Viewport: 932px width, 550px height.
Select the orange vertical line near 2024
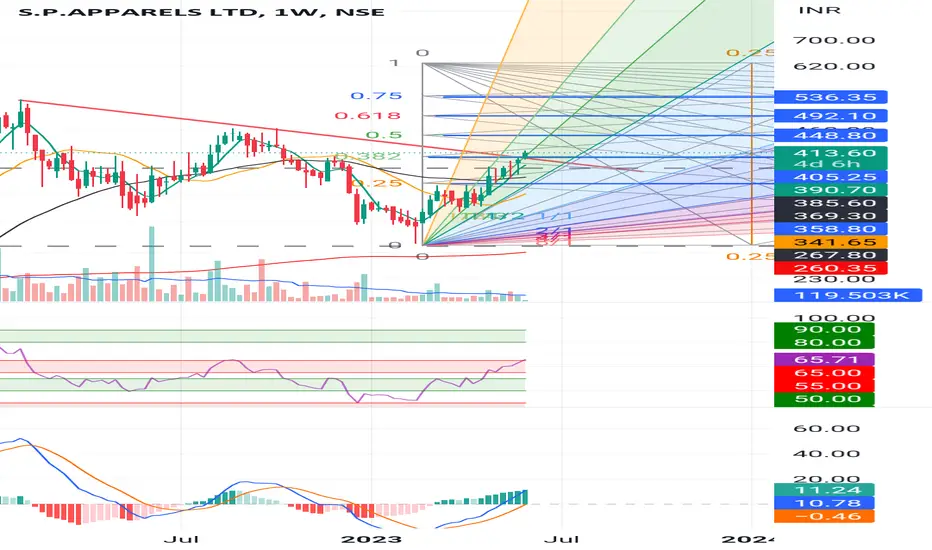[752, 152]
